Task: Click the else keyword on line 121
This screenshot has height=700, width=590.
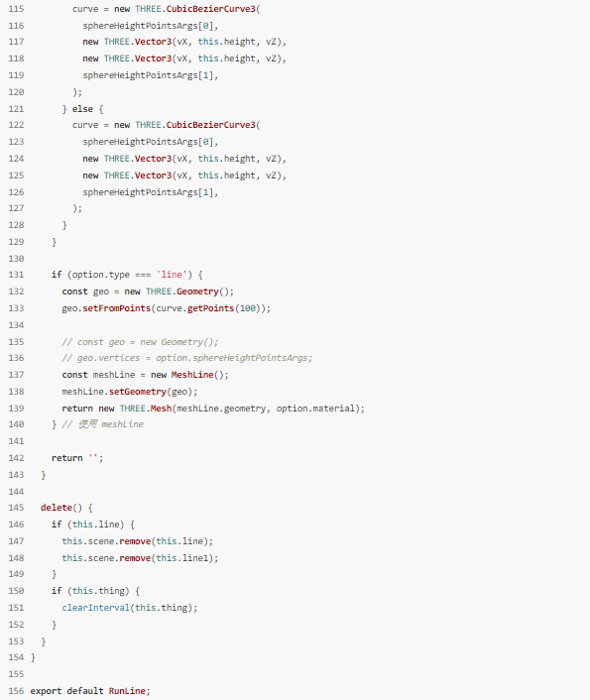Action: (82, 109)
